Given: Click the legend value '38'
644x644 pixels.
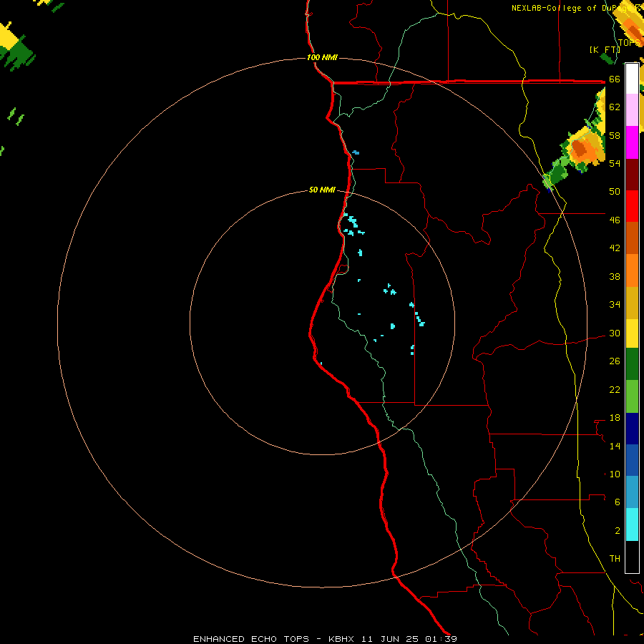Looking at the screenshot, I should [x=615, y=276].
